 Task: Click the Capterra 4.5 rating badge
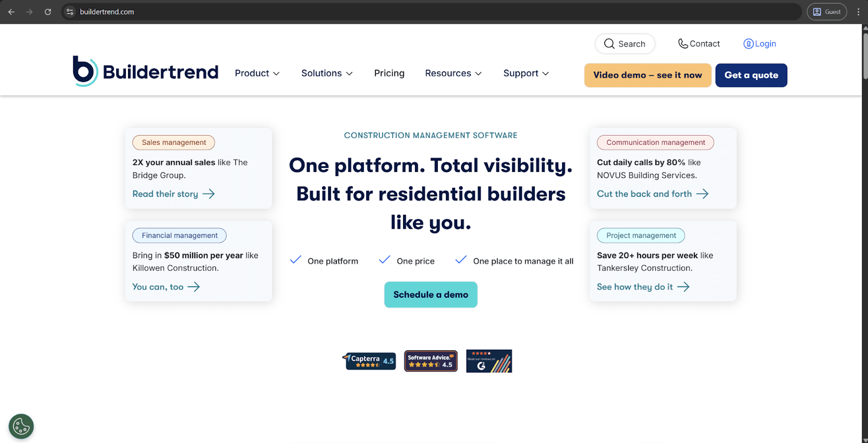click(369, 361)
